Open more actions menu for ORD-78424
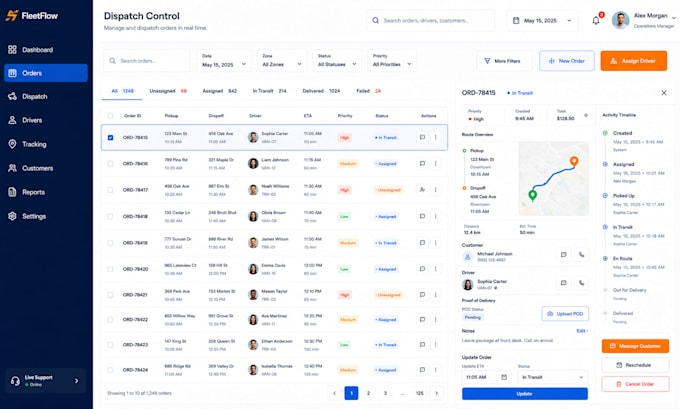This screenshot has height=409, width=680. click(435, 370)
